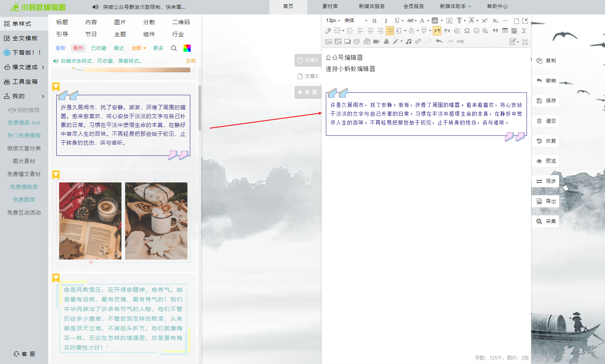Image resolution: width=605 pixels, height=364 pixels.
Task: Align text to the left
Action: point(360,31)
